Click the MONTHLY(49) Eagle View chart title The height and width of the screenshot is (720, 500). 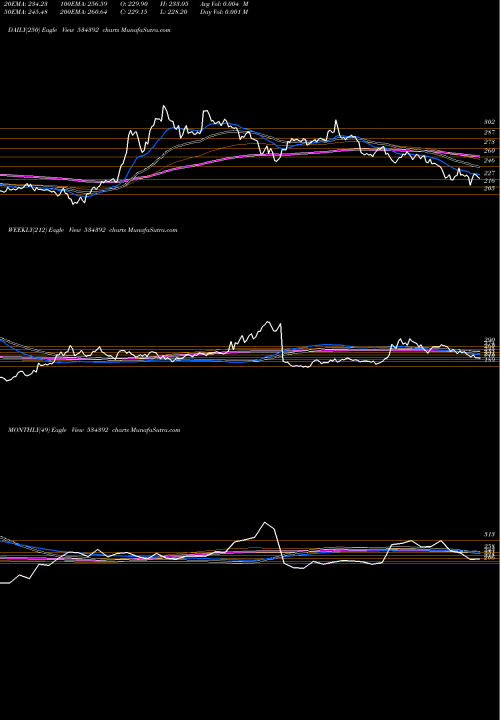(94, 430)
